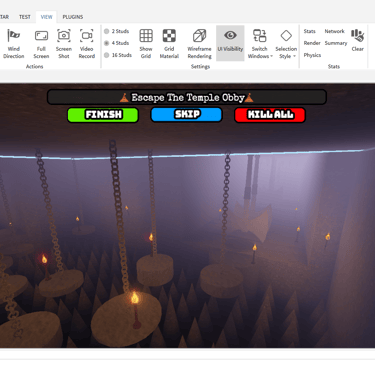
Task: Open Grid Material settings
Action: (x=169, y=44)
